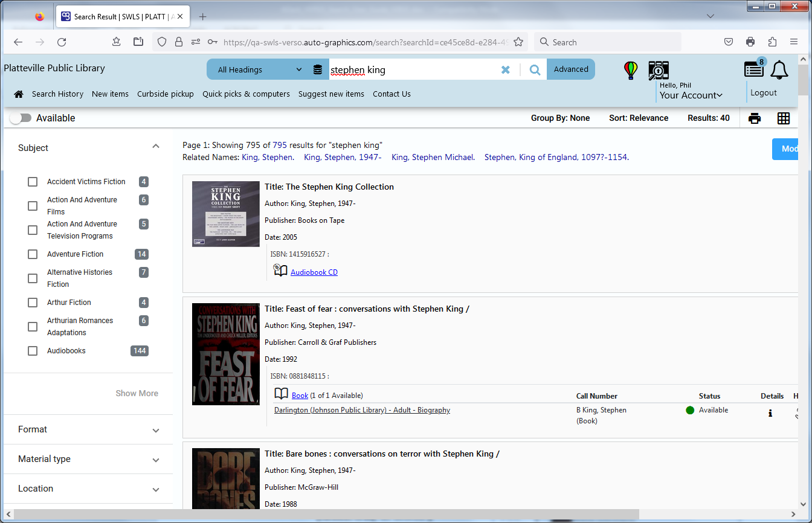Open related name King, Stephen Michael
Screen dimensions: 812x523
433,158
